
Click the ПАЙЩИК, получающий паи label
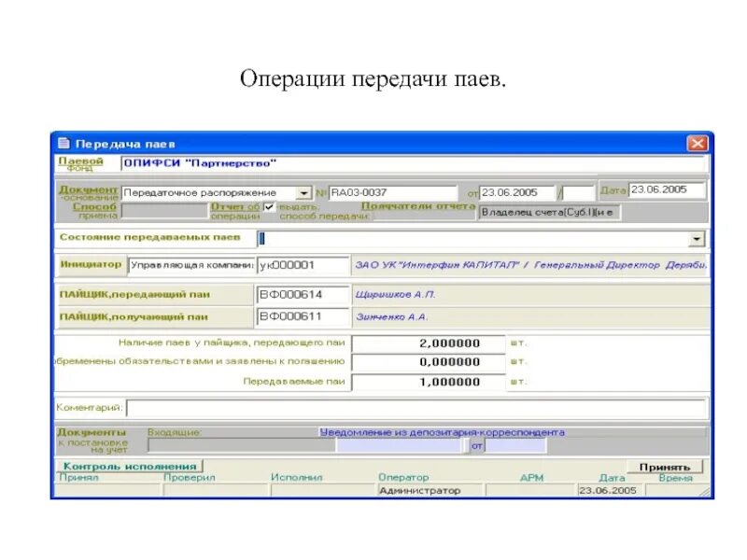(x=134, y=317)
